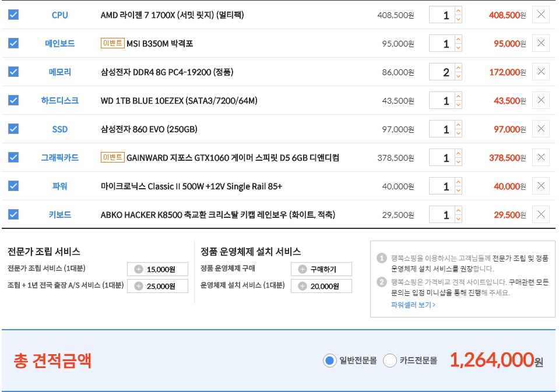Decrease 하드디스크 quantity with down arrow
The image size is (559, 392).
[x=459, y=104]
